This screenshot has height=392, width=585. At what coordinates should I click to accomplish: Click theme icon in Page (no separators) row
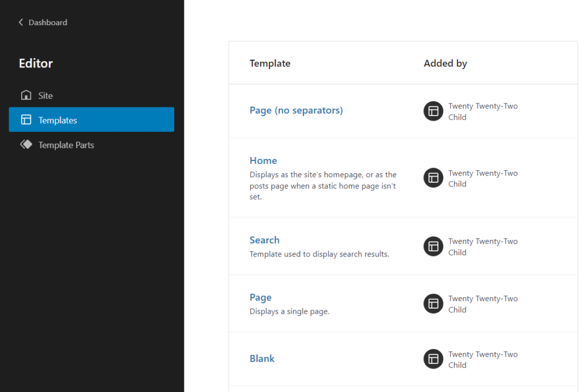point(433,111)
